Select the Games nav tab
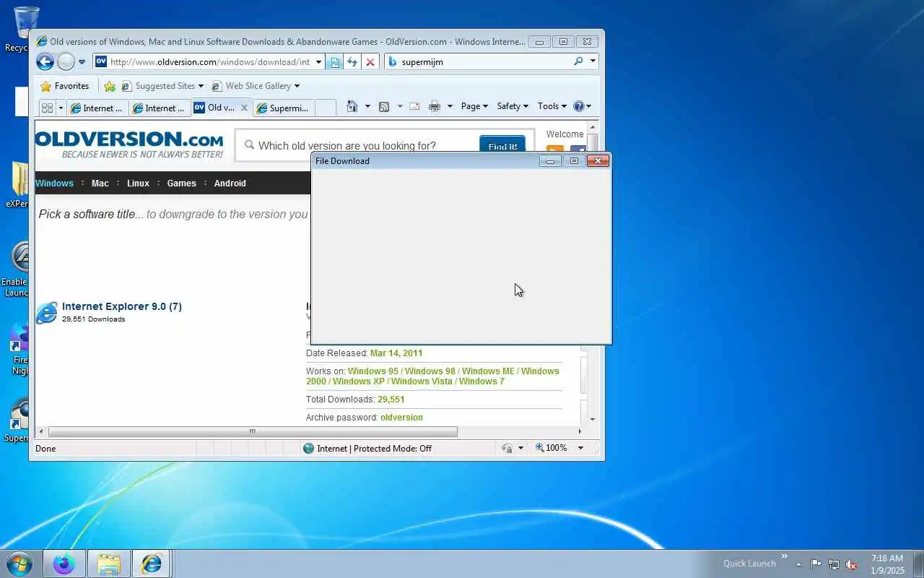The height and width of the screenshot is (578, 924). [181, 184]
